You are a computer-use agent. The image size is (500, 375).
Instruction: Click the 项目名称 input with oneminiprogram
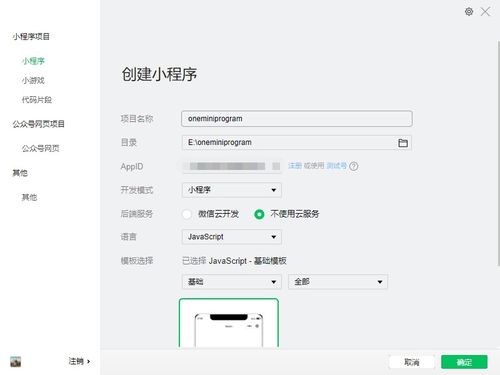tap(297, 119)
